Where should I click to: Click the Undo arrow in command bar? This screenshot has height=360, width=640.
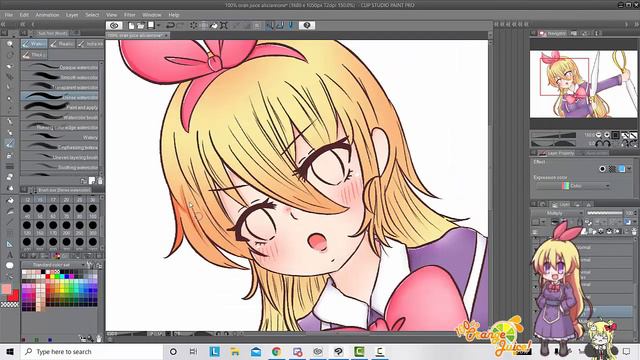click(x=170, y=25)
